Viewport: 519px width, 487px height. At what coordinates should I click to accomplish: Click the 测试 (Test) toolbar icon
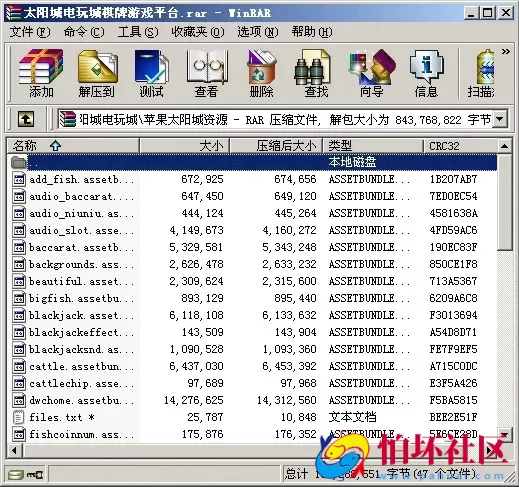(x=152, y=74)
